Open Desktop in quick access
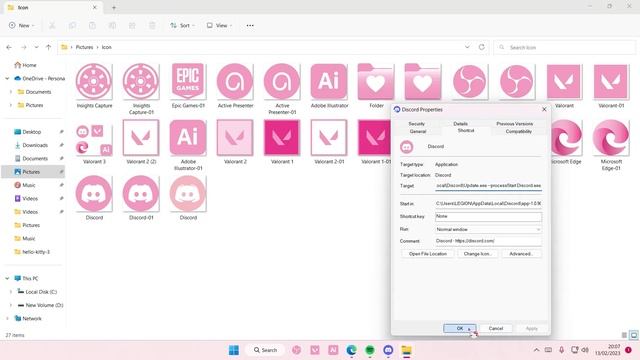 [31, 132]
